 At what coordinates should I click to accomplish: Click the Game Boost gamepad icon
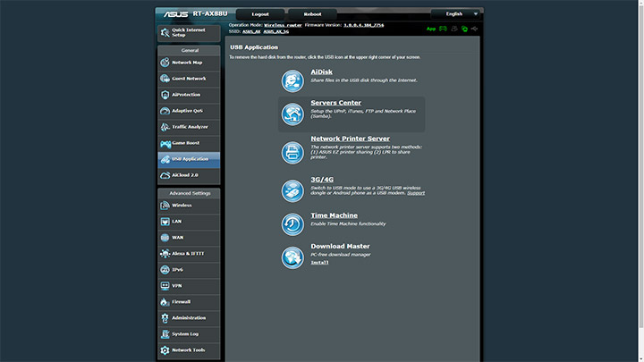[x=165, y=143]
